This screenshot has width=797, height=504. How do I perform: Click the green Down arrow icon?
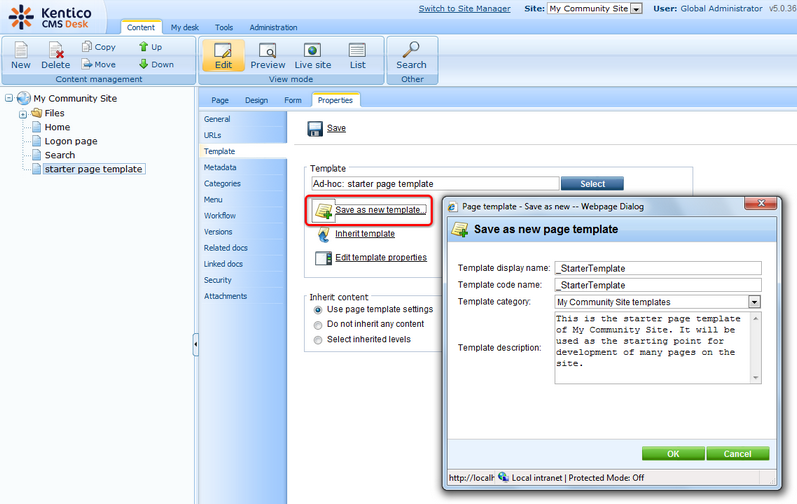[x=143, y=64]
